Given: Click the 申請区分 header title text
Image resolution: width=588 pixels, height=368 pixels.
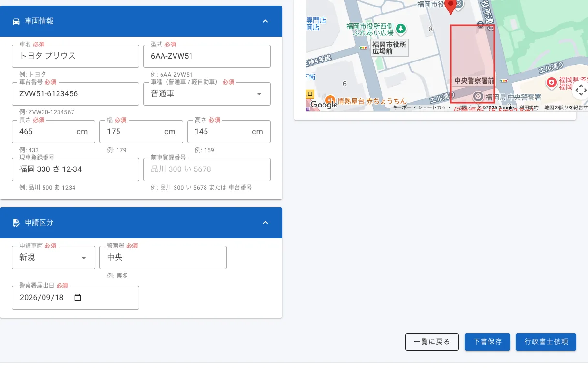Looking at the screenshot, I should tap(39, 223).
